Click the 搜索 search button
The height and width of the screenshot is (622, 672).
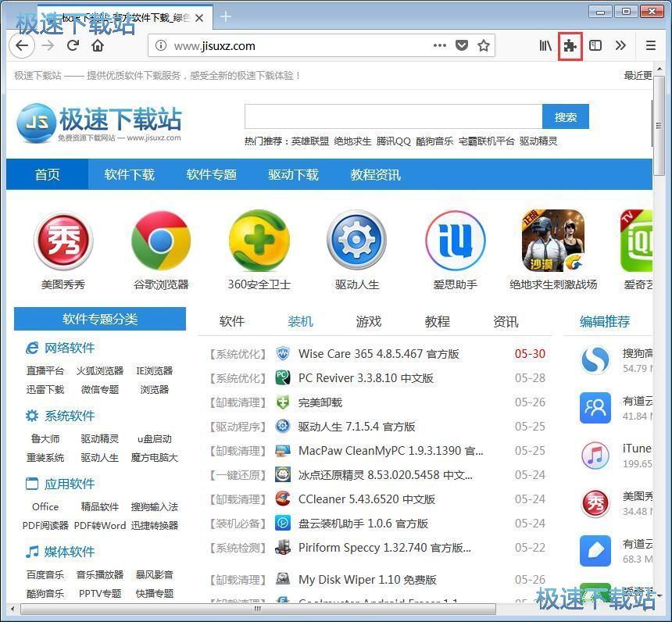565,116
